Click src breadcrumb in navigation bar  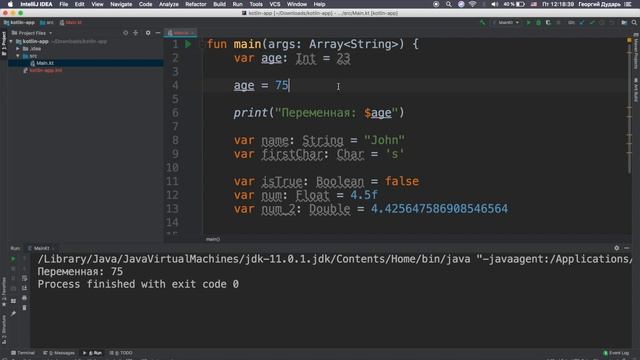point(47,22)
